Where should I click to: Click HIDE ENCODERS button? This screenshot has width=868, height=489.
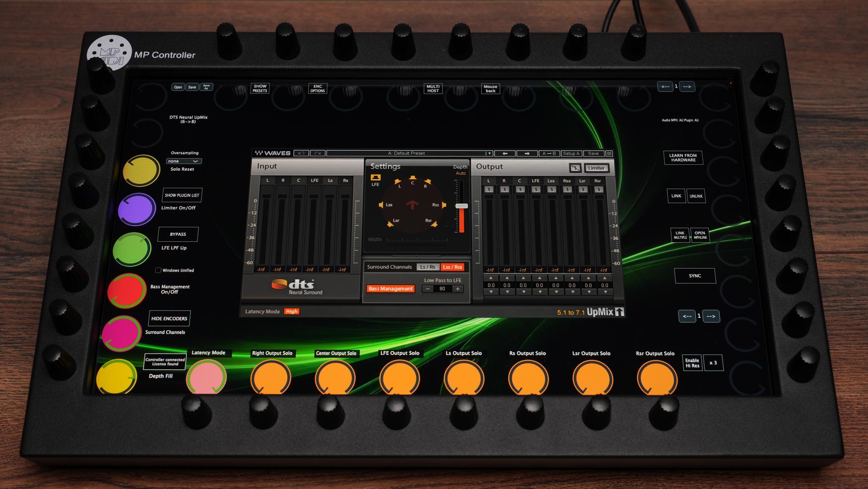[169, 319]
